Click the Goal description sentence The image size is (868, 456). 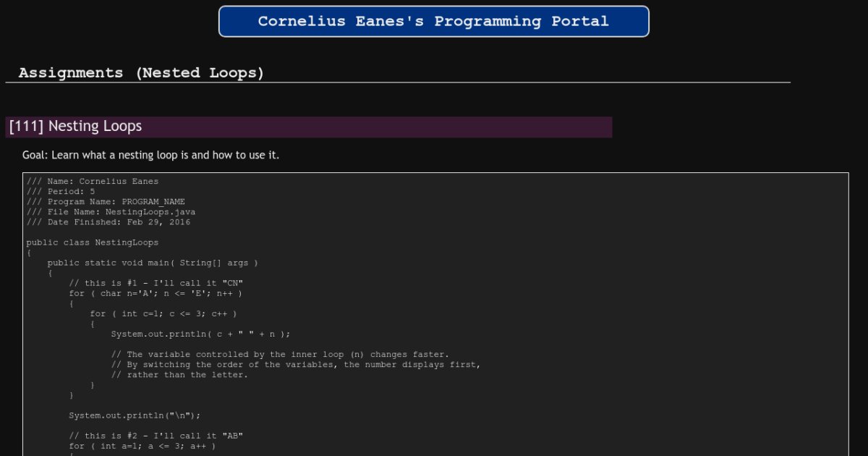click(150, 156)
